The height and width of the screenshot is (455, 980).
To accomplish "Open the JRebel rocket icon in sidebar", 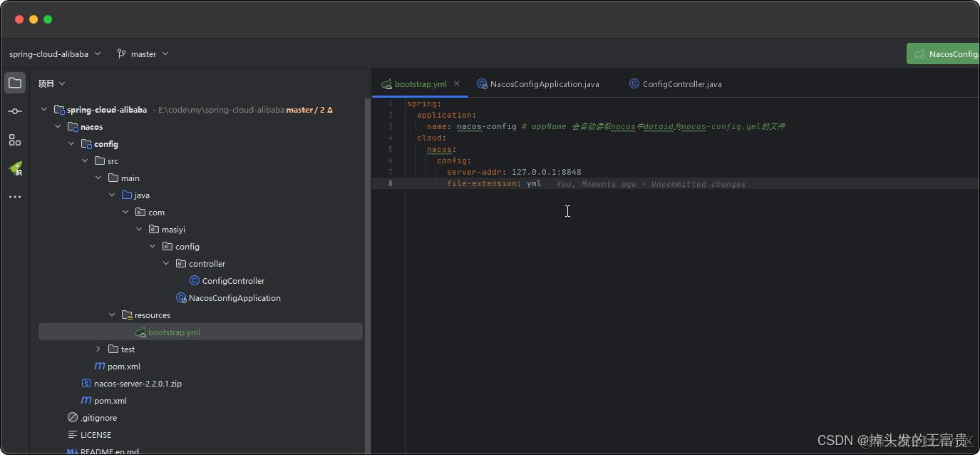I will click(15, 169).
